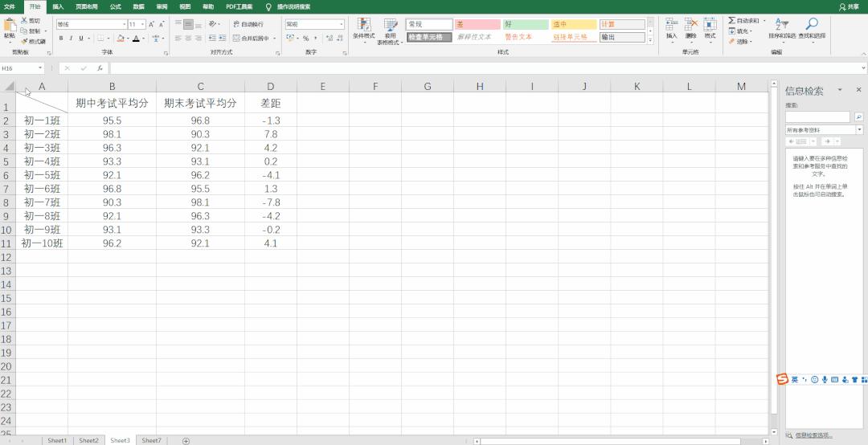The width and height of the screenshot is (868, 445).
Task: Click Wrap Text (自动换行)
Action: (x=248, y=24)
